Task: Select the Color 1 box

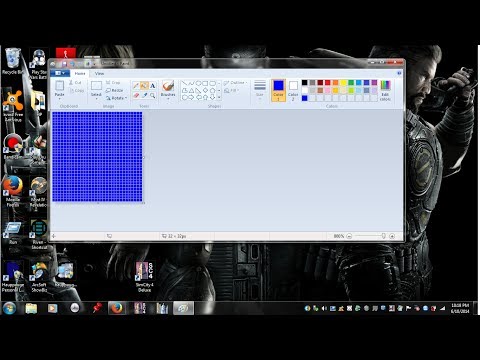Action: [278, 90]
